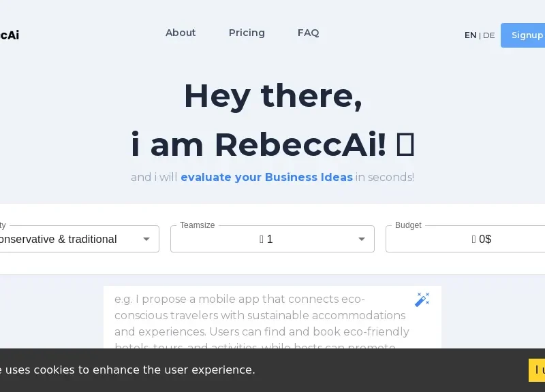This screenshot has width=545, height=392.
Task: Click the highlighted evaluate your Business Ideas text
Action: coord(267,177)
